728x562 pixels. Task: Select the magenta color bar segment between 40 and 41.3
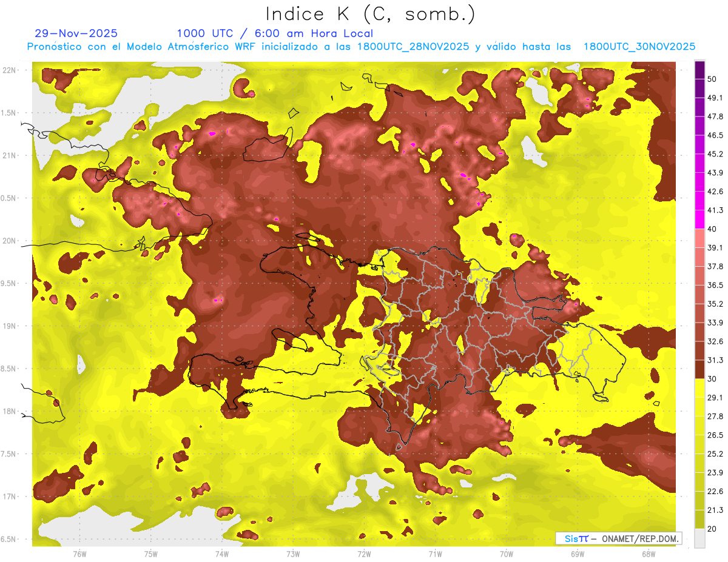click(x=699, y=219)
